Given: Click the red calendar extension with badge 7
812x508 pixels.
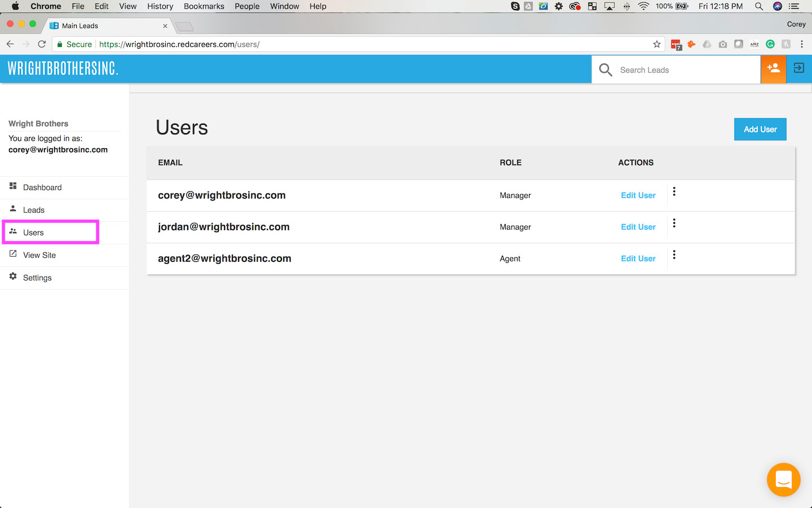Looking at the screenshot, I should coord(676,45).
